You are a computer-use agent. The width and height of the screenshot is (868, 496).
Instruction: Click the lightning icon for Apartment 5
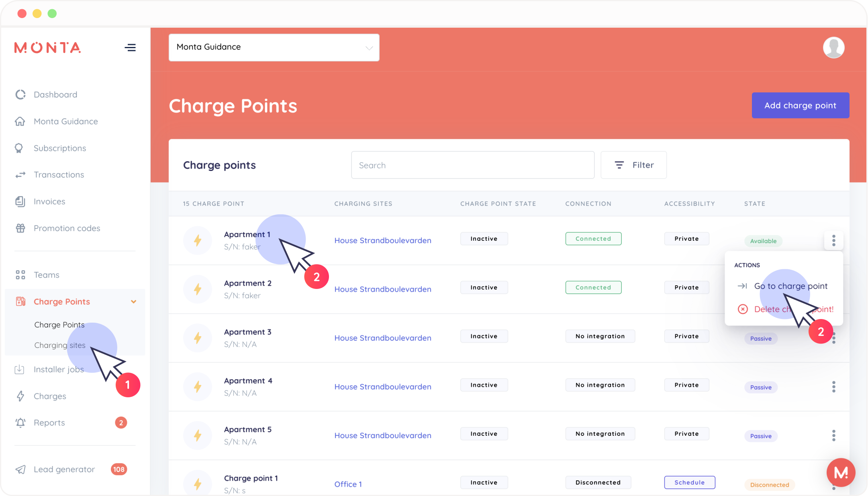(198, 435)
